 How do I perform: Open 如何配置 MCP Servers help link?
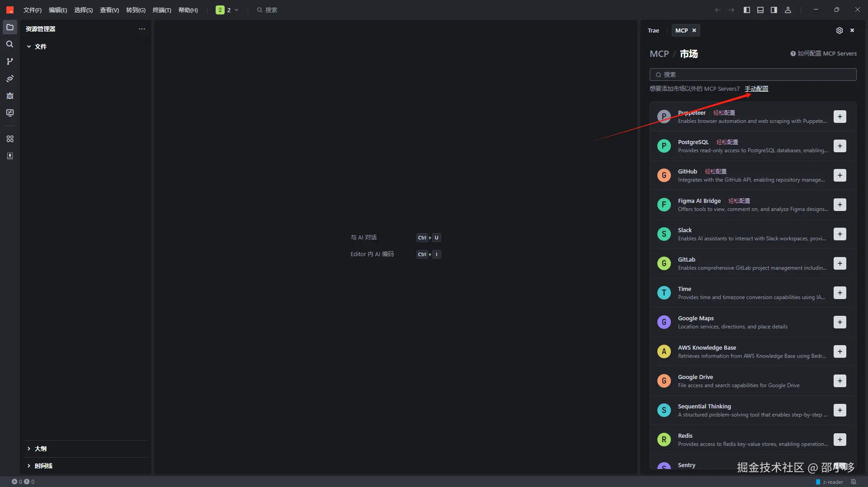(823, 53)
